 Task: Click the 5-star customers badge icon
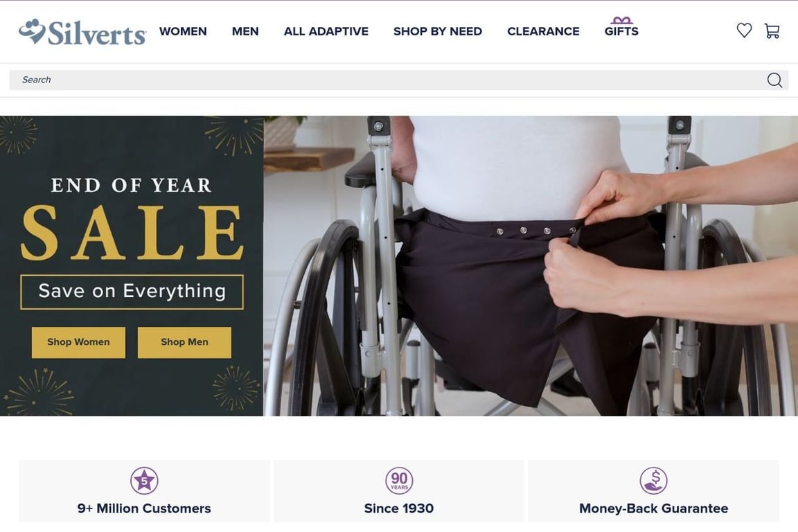pyautogui.click(x=144, y=480)
